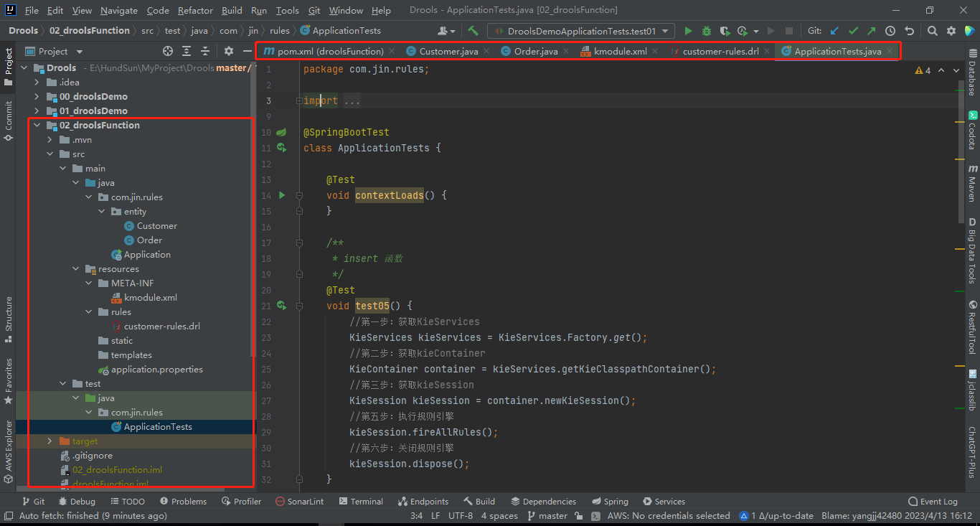Click the Git Rollback arrow icon
This screenshot has height=526, width=980.
click(x=909, y=31)
